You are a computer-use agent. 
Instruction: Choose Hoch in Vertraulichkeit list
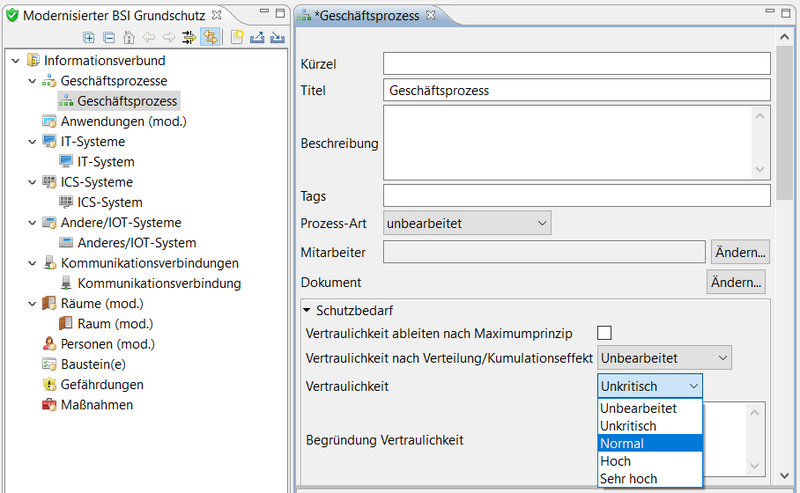[649, 461]
